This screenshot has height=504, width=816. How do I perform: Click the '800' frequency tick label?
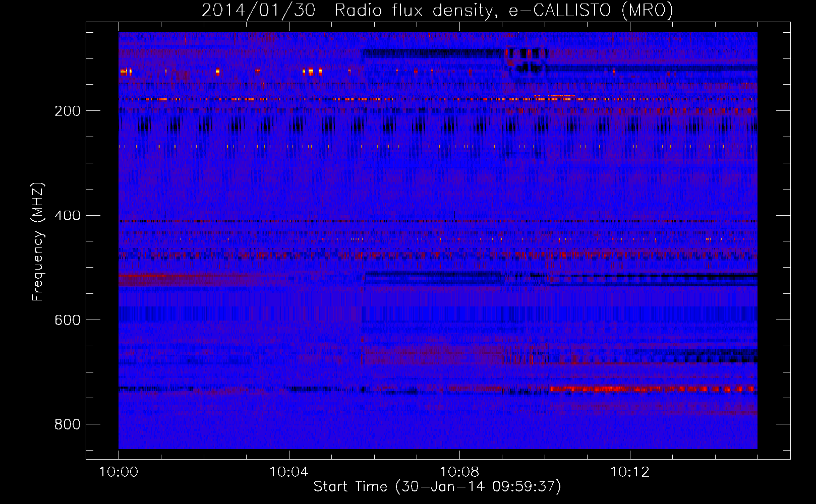click(68, 424)
